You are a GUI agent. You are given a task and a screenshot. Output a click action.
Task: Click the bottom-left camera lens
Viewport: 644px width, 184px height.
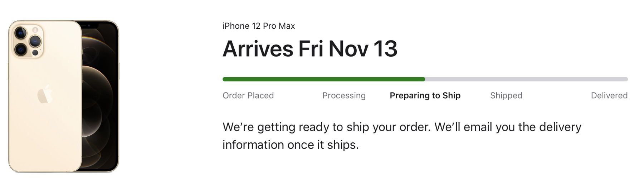(x=20, y=49)
